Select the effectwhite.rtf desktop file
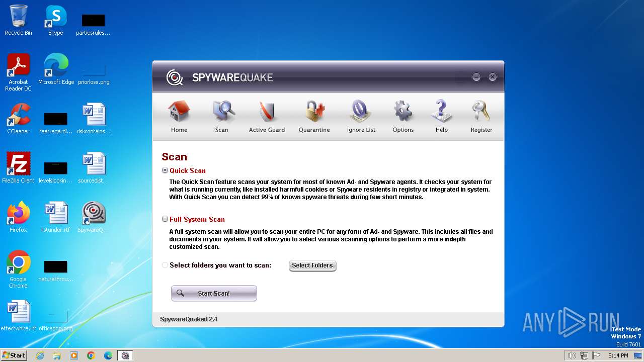Image resolution: width=644 pixels, height=362 pixels. click(x=19, y=315)
